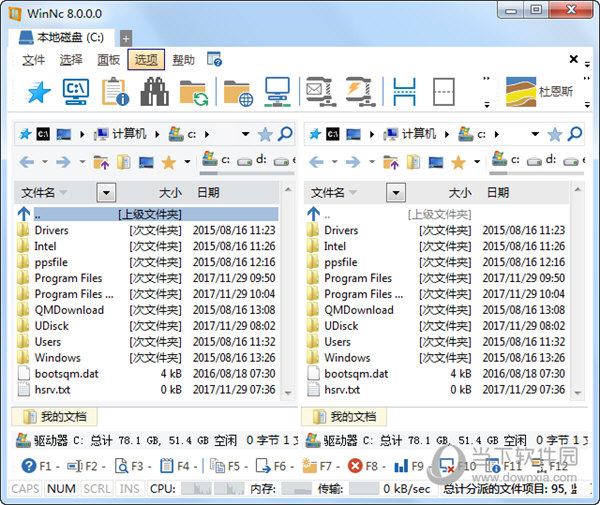The width and height of the screenshot is (600, 505).
Task: Open the right panel forward history dropdown arrow
Action: (372, 161)
